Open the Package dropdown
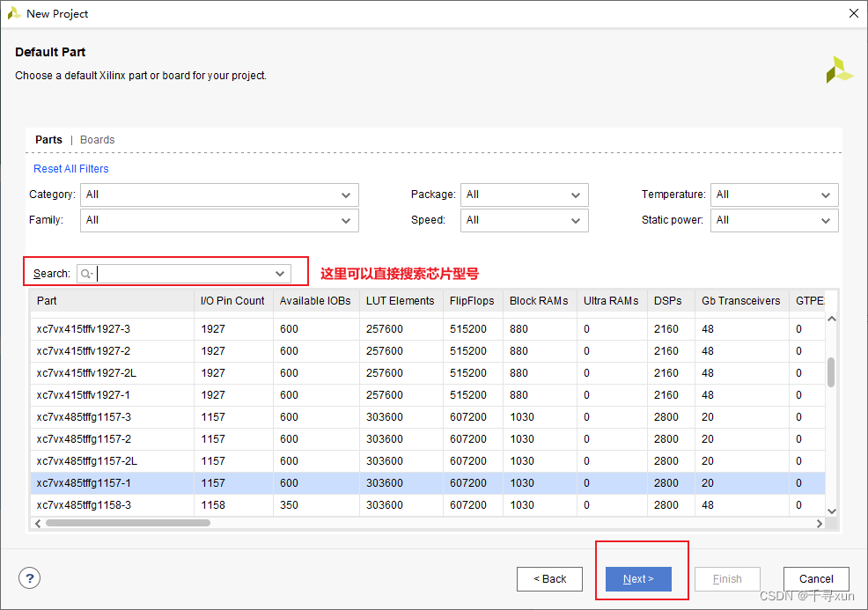This screenshot has height=610, width=868. tap(524, 195)
